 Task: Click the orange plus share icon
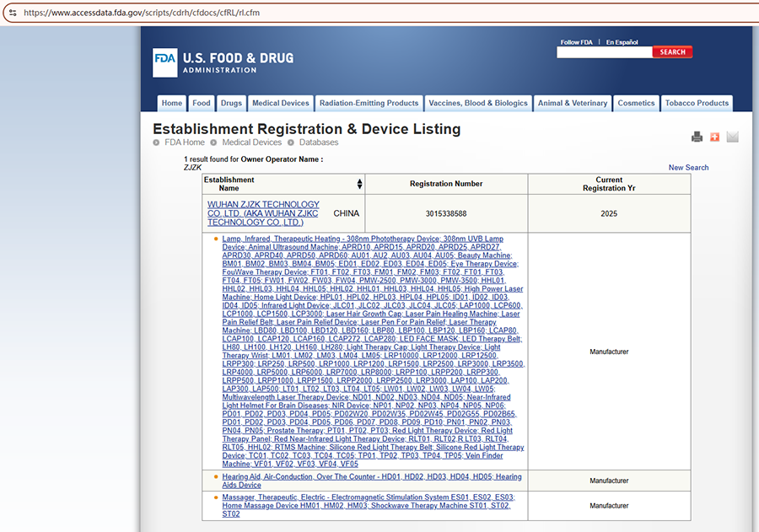(714, 137)
